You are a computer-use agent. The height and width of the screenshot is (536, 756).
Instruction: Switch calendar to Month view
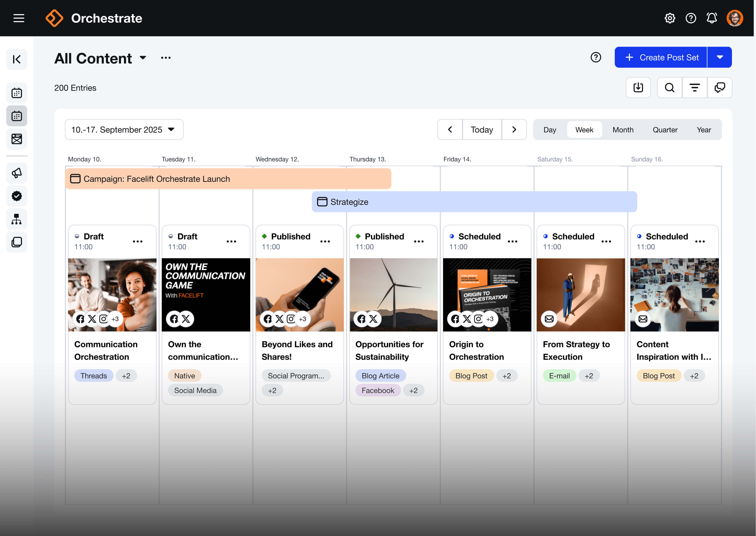point(623,130)
